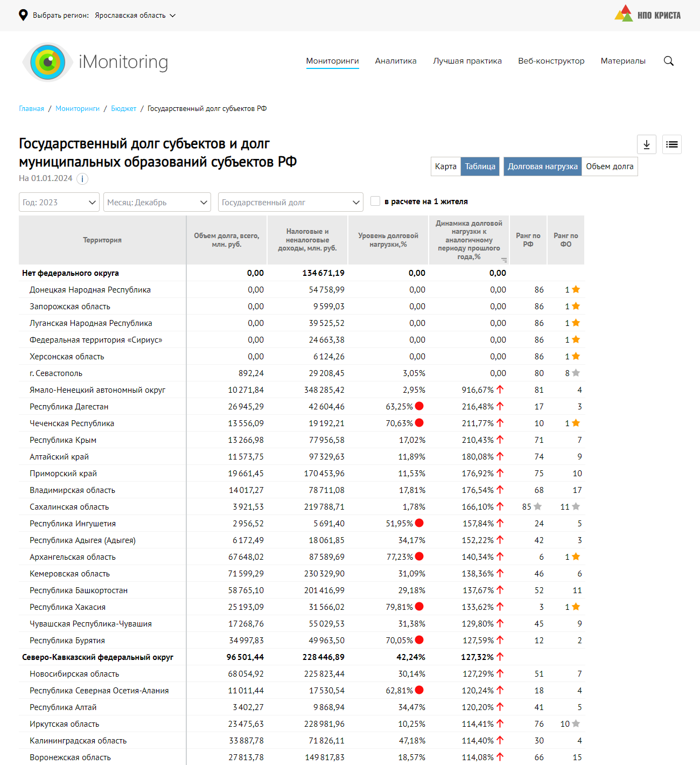
Task: Go to Лучшая практика menu
Action: click(x=467, y=61)
